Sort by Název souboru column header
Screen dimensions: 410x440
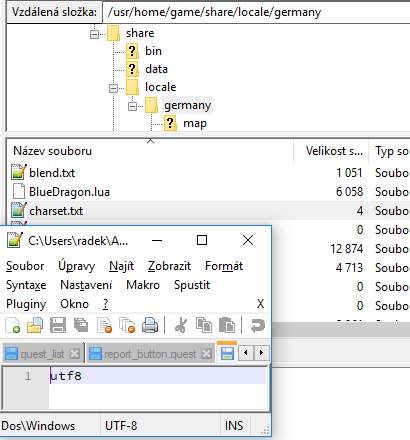[52, 151]
